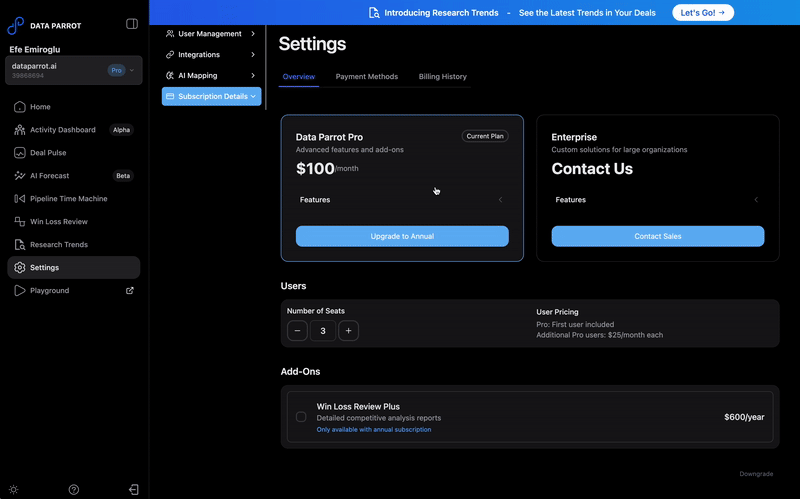Open the Win Loss Review menu item
This screenshot has width=800, height=499.
tap(73, 221)
